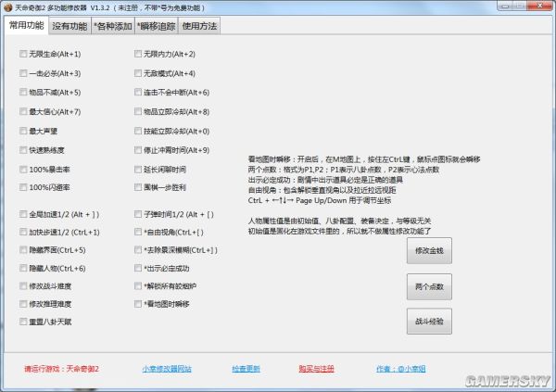This screenshot has height=392, width=556.
Task: Check 停止冲霄时间(Alt+9)
Action: pyautogui.click(x=138, y=150)
